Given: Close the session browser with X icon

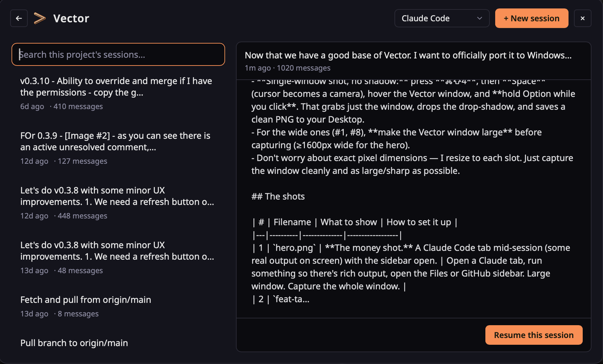Looking at the screenshot, I should 582,18.
